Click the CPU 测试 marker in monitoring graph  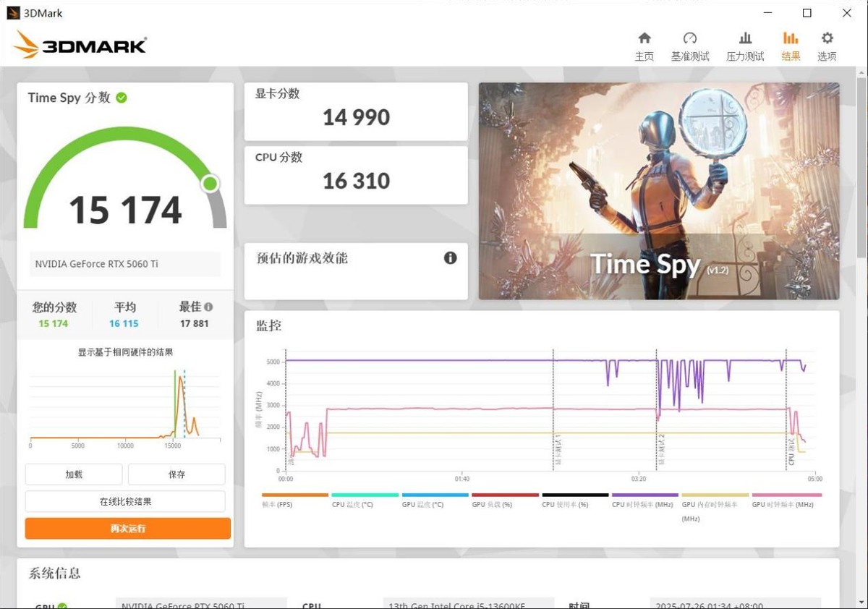point(791,451)
